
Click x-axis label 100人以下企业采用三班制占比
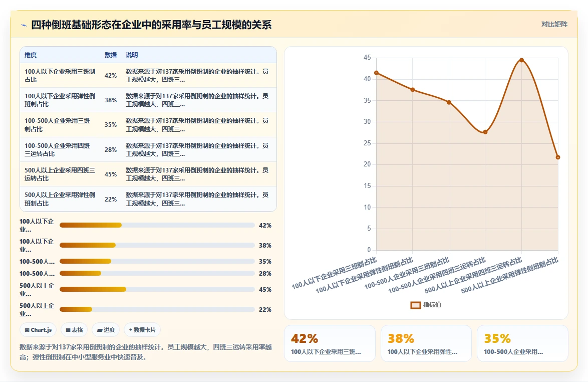[x=334, y=273]
